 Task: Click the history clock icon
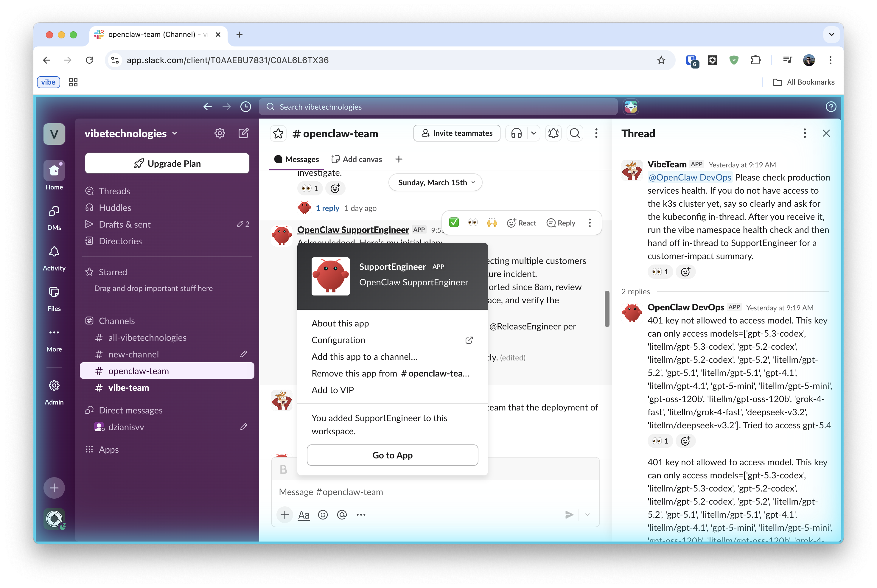coord(245,107)
